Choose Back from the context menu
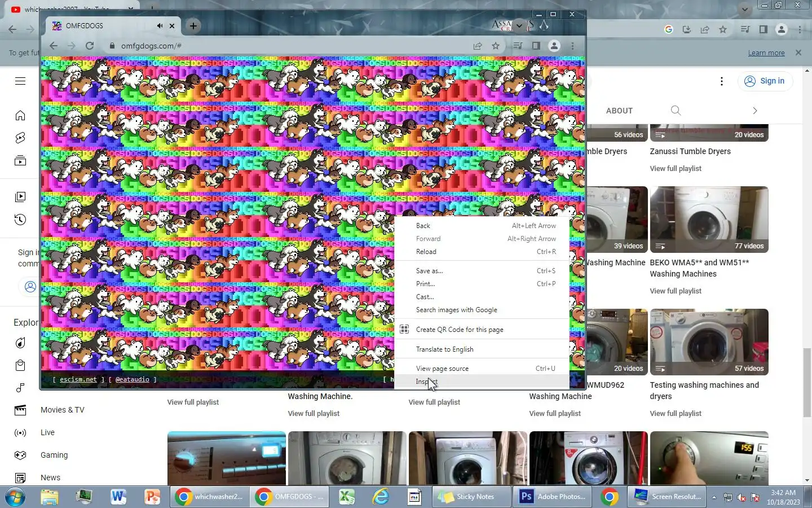 pyautogui.click(x=482, y=226)
